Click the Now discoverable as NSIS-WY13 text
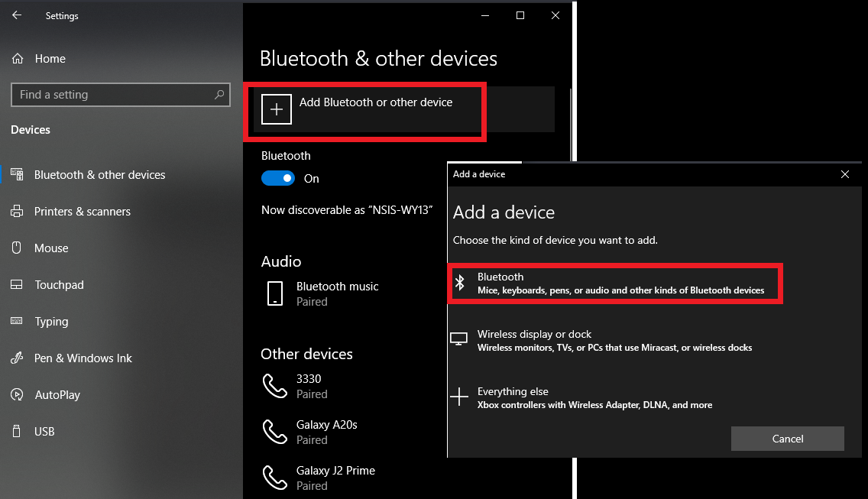The height and width of the screenshot is (499, 868). click(347, 210)
